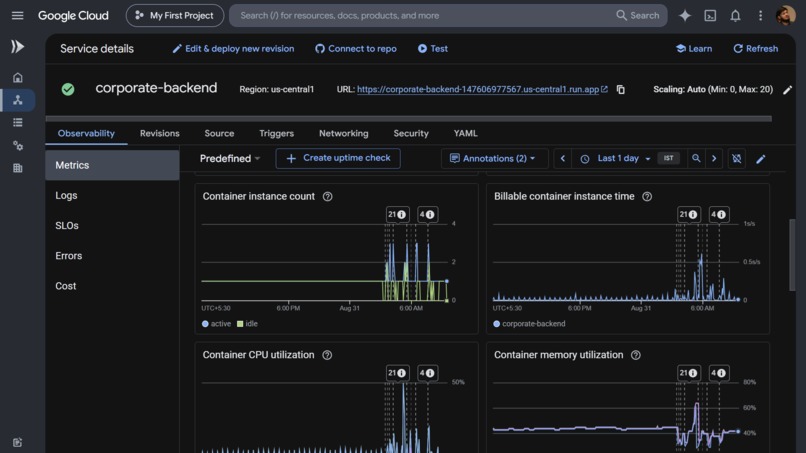Switch to the Revisions tab
The height and width of the screenshot is (453, 806).
[160, 134]
